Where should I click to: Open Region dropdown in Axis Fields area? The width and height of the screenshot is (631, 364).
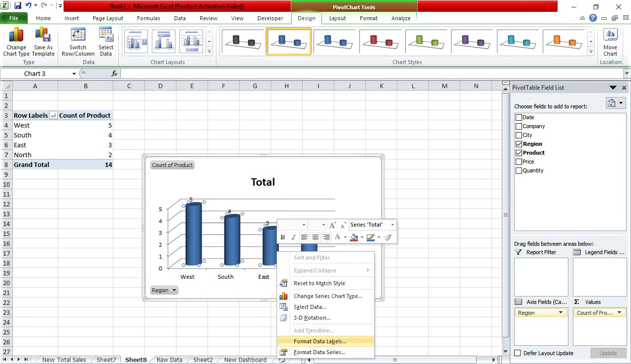561,313
